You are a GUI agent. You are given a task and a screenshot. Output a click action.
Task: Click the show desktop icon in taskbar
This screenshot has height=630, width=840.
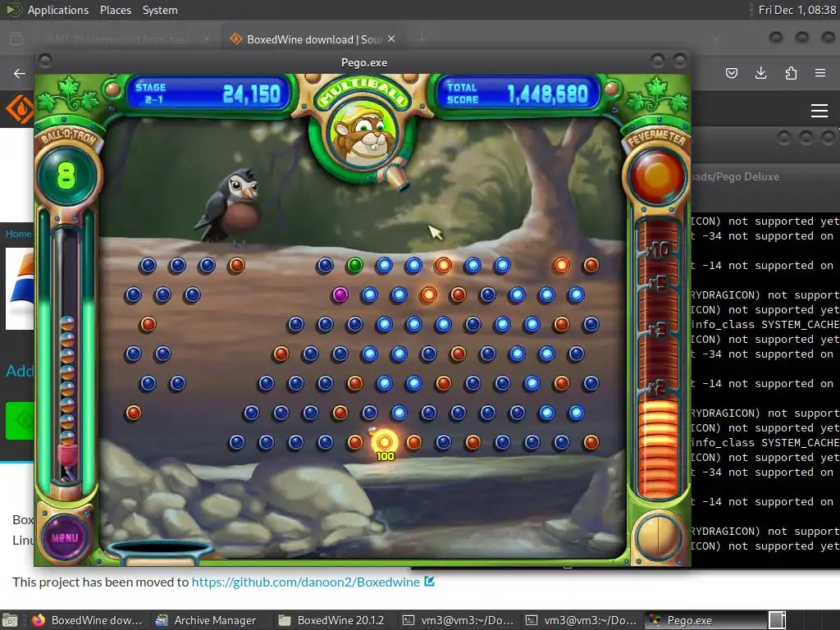(x=10, y=620)
